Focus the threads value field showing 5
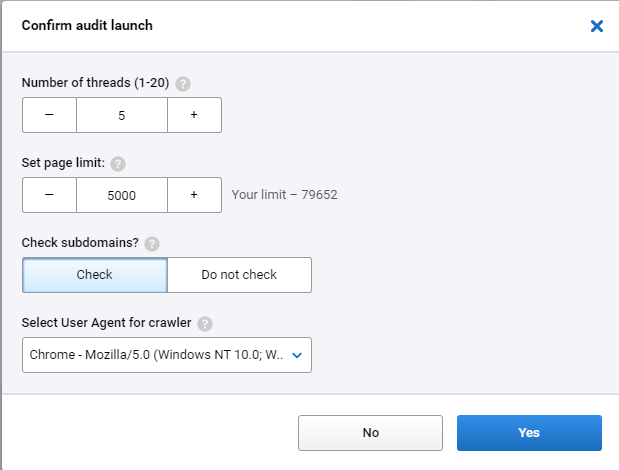The width and height of the screenshot is (619, 470). pos(122,115)
